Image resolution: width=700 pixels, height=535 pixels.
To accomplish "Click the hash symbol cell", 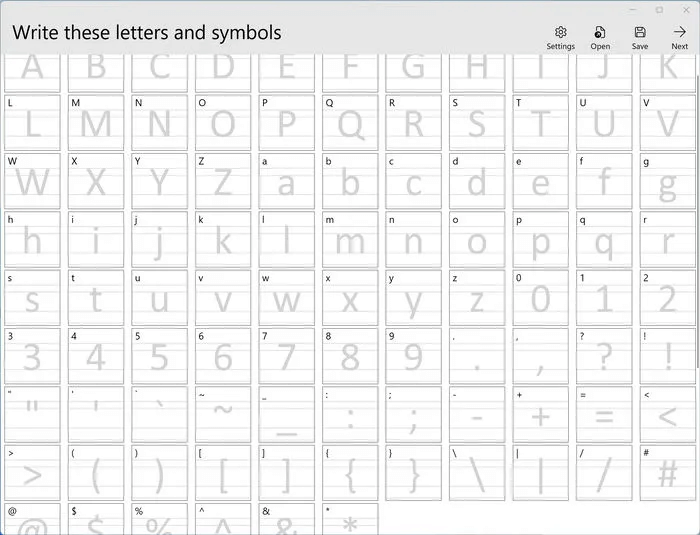I will (667, 472).
